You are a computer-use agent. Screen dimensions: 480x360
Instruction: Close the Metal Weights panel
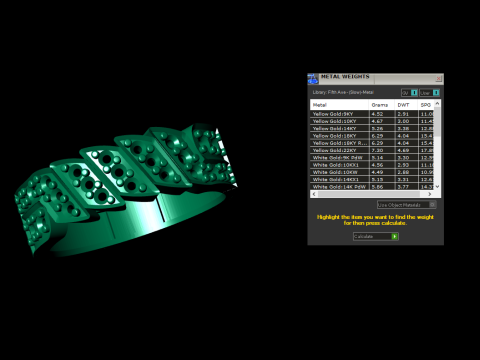438,79
